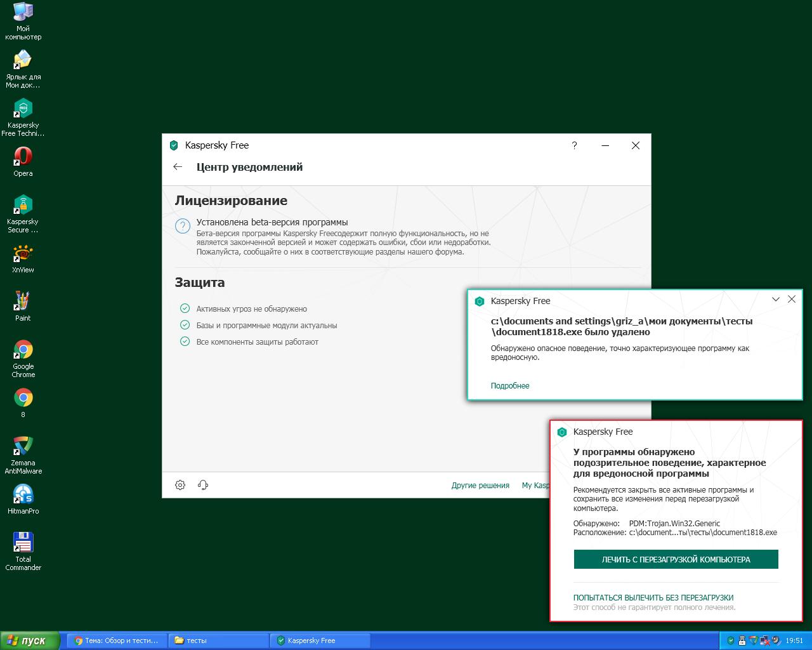Switch to the Kaspersky Free taskbar button

click(320, 640)
